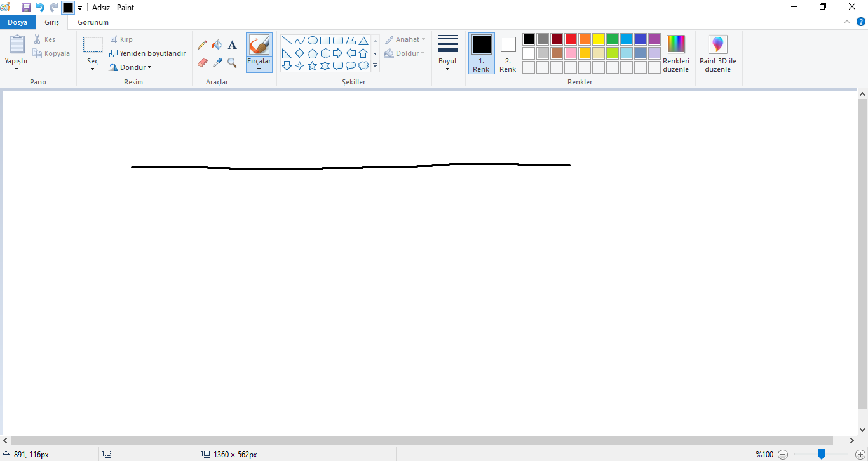The width and height of the screenshot is (868, 461).
Task: Choose the five-point star shape
Action: pos(313,66)
